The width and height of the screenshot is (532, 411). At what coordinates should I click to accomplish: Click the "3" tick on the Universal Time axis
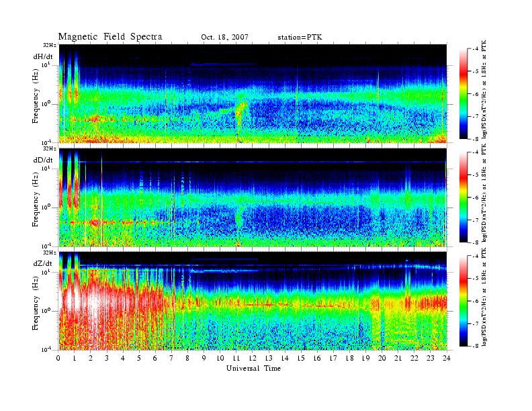tap(107, 358)
